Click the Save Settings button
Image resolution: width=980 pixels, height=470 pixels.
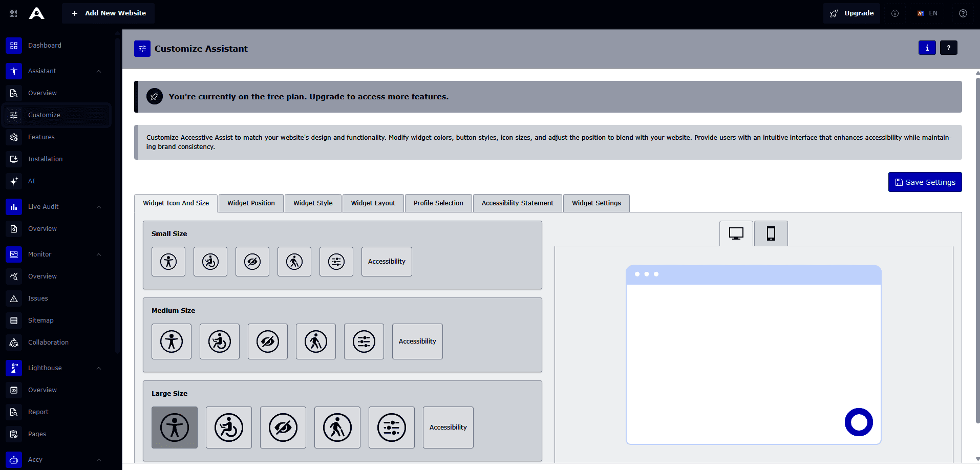[925, 182]
